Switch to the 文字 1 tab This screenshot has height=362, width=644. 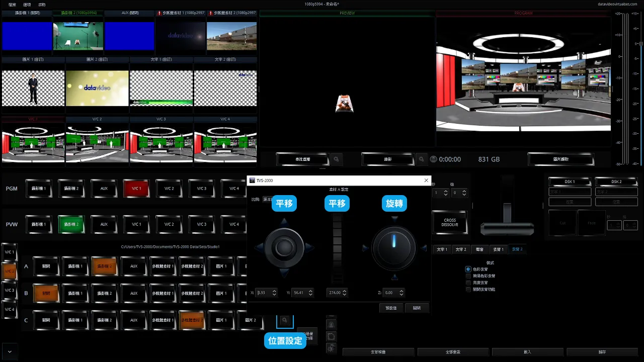[442, 249]
